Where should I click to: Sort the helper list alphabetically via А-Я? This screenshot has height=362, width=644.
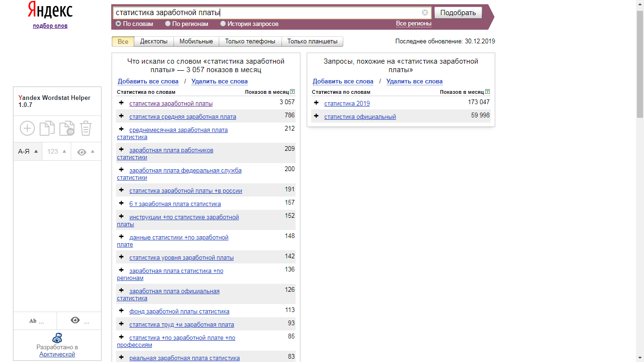tap(28, 151)
